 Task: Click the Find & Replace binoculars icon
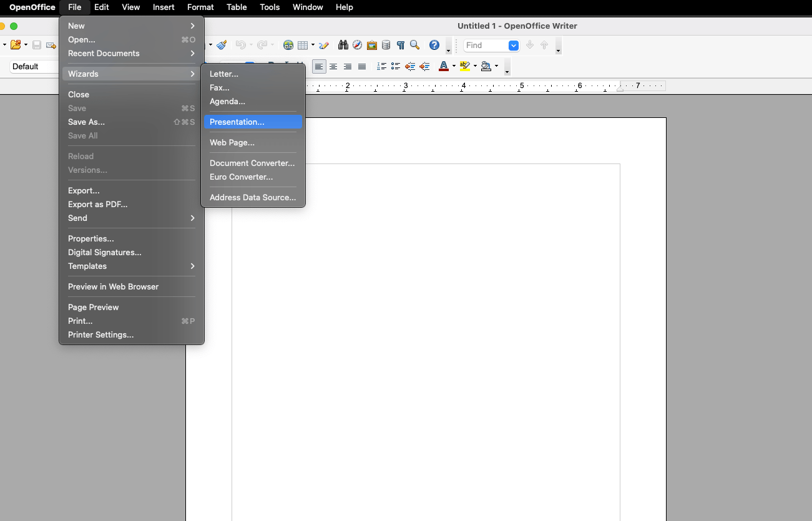click(x=343, y=45)
